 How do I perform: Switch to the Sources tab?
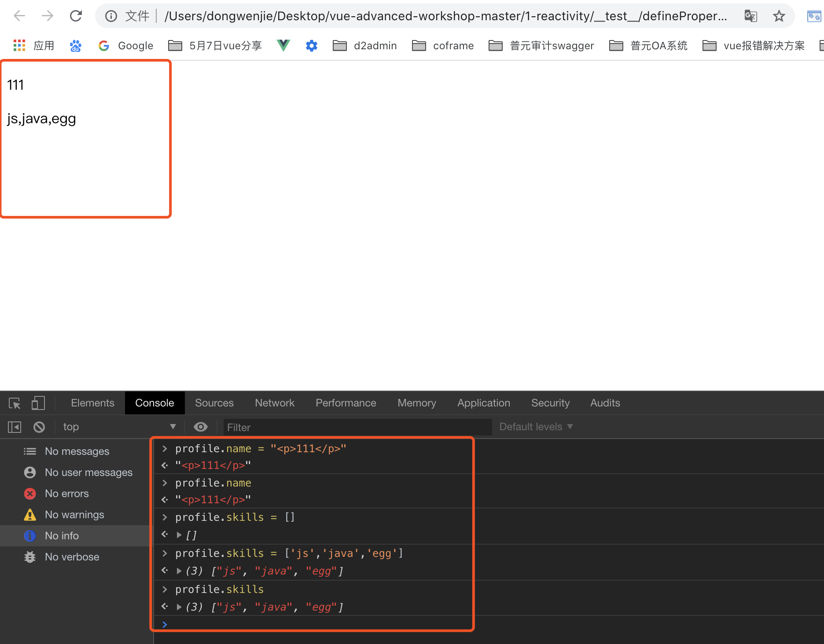click(x=214, y=403)
